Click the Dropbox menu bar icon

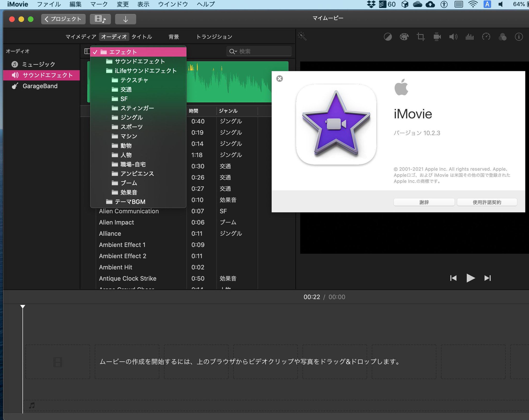tap(371, 4)
